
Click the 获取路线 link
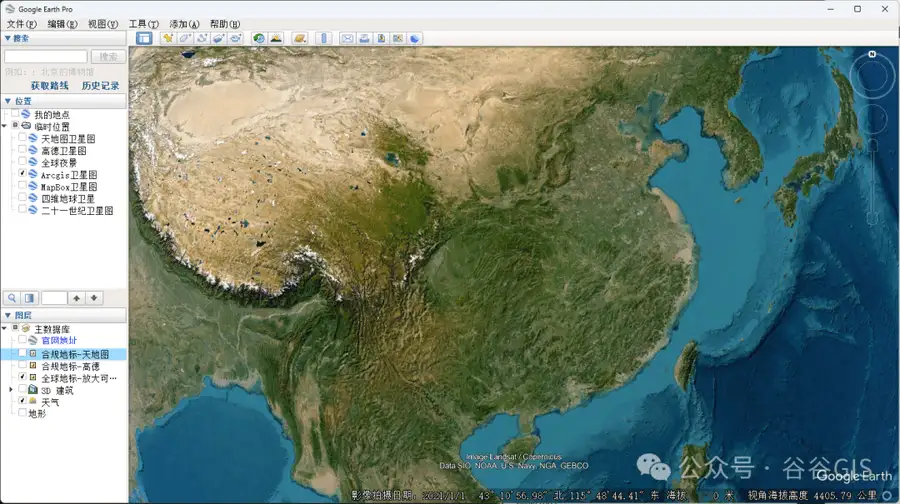pos(49,86)
